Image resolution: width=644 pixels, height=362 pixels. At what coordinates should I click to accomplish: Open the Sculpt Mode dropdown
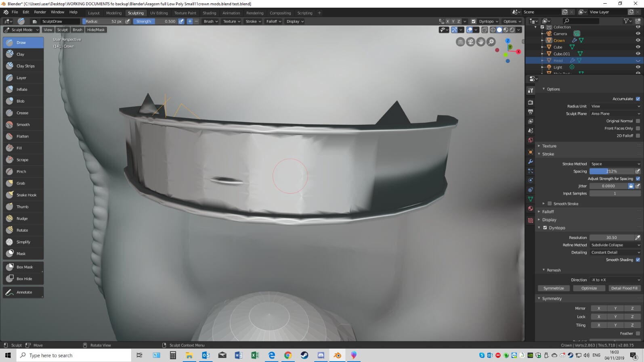coord(21,29)
